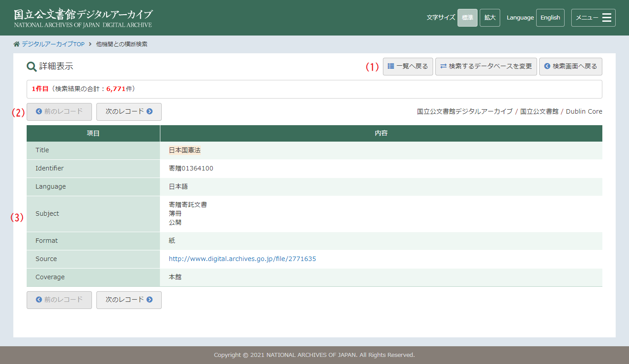629x364 pixels.
Task: Set font size to 拡大
Action: 490,18
